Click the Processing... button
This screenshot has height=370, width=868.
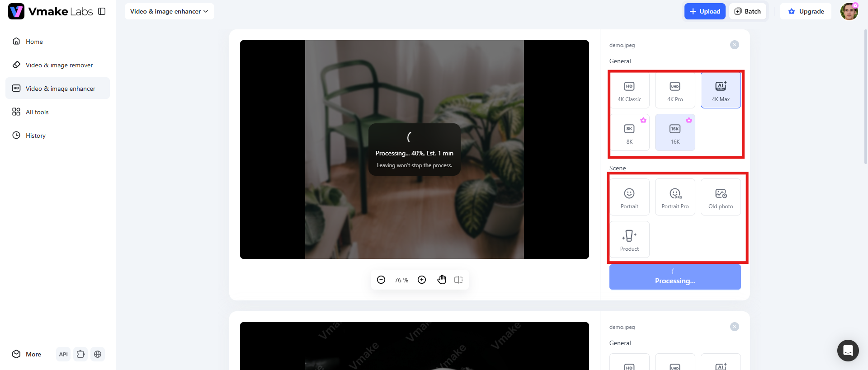pyautogui.click(x=675, y=277)
